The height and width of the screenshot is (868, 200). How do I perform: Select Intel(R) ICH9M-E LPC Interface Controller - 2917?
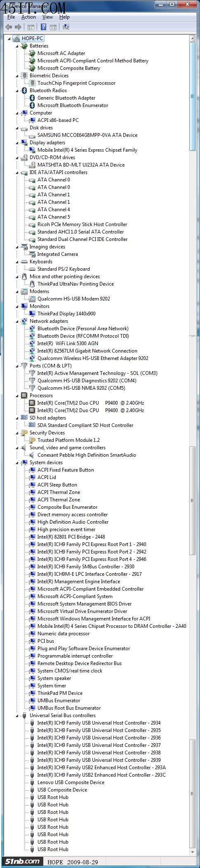point(89,574)
